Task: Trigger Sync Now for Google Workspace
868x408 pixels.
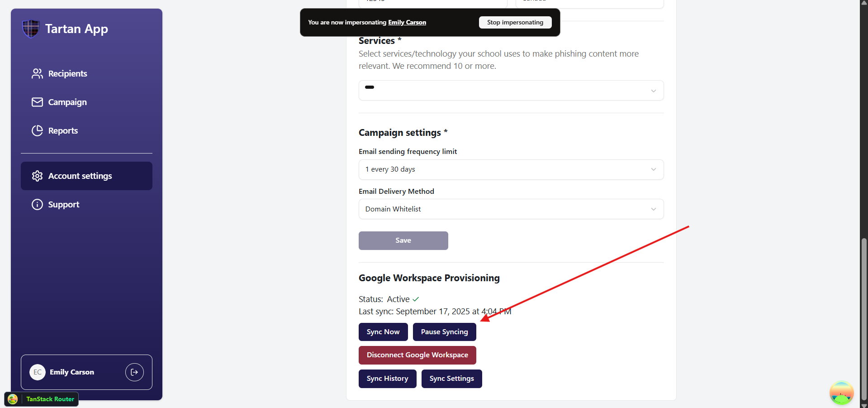Action: point(383,332)
